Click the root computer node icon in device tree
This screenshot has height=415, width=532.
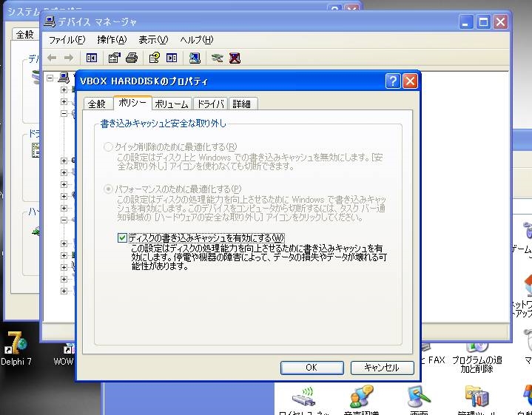(64, 78)
